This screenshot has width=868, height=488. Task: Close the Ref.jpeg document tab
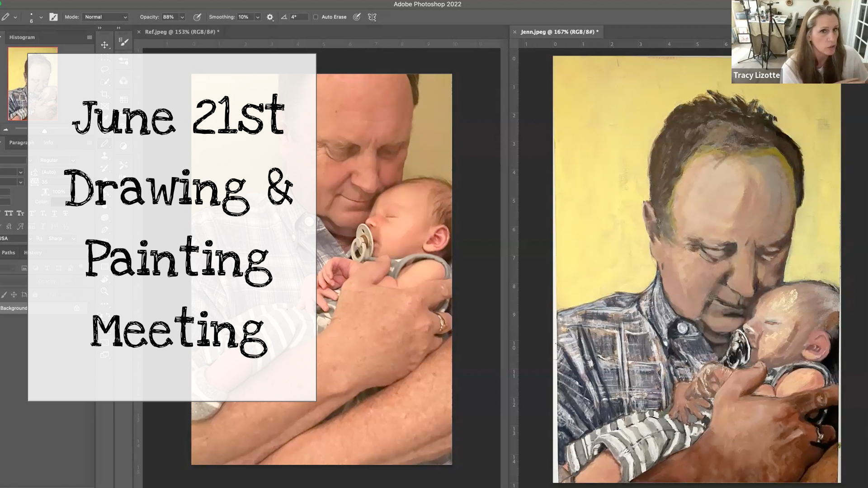139,32
